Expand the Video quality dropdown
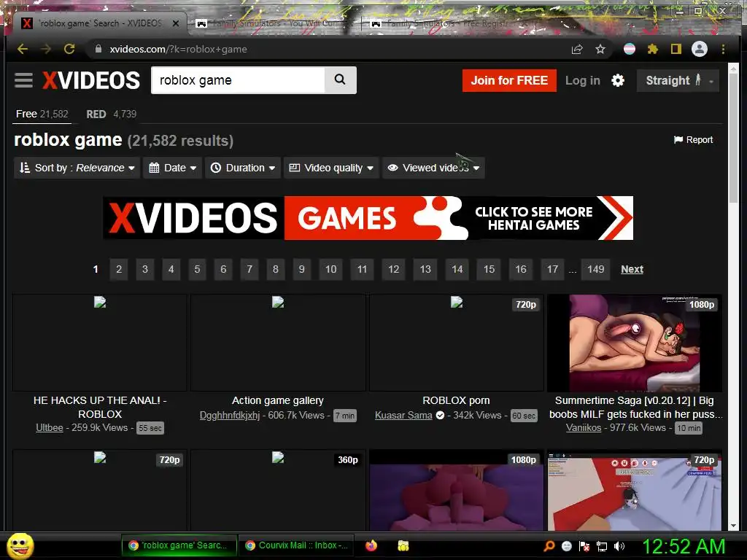The height and width of the screenshot is (560, 747). [x=331, y=168]
